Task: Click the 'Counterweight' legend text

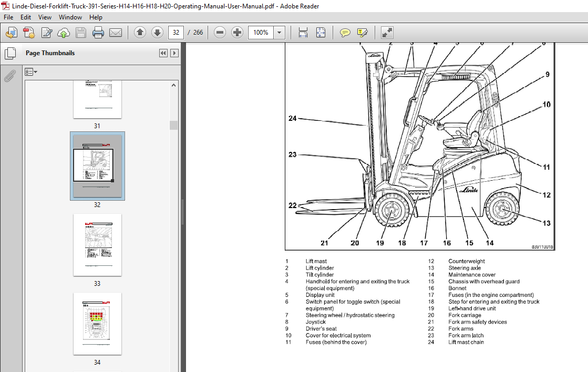Action: 467,261
